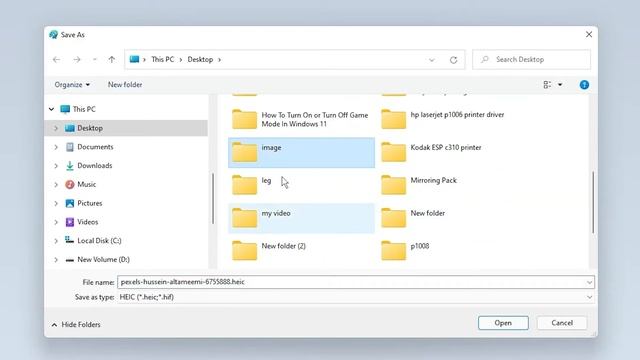
Task: Expand the Pictures tree node
Action: coord(56,203)
